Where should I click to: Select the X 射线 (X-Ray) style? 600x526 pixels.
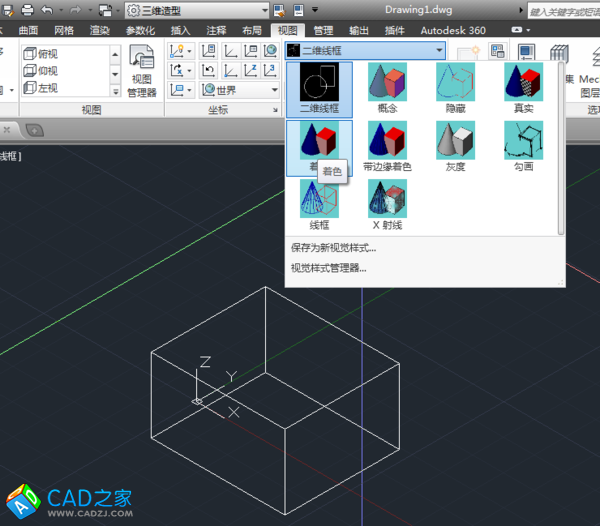(387, 201)
